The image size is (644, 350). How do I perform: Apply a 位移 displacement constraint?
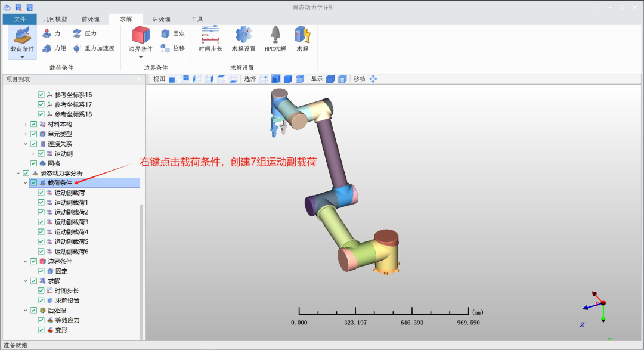click(x=173, y=48)
